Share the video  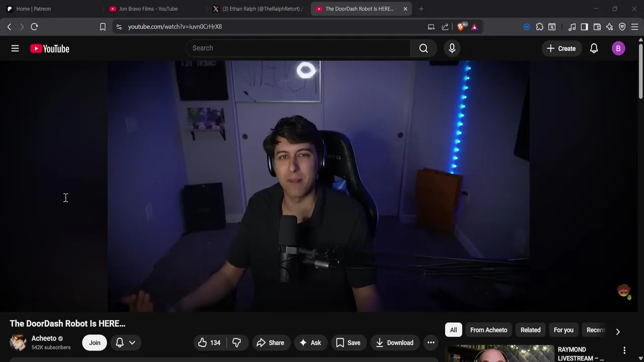pyautogui.click(x=270, y=343)
